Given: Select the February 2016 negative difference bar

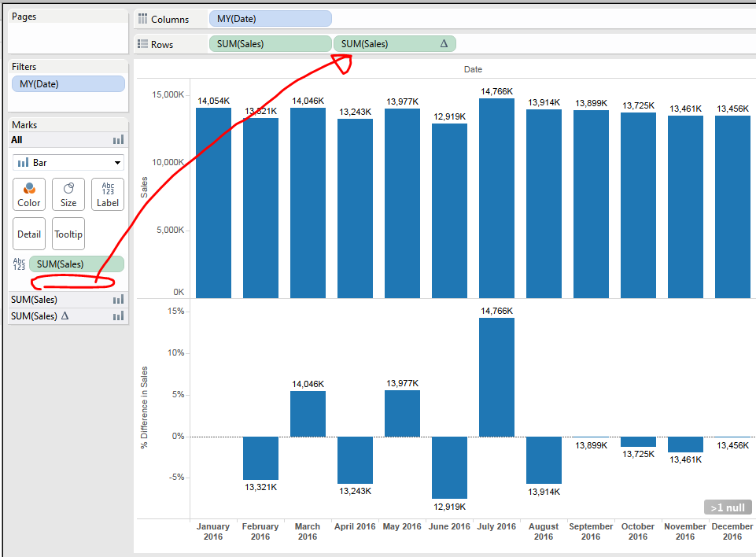Looking at the screenshot, I should pyautogui.click(x=261, y=458).
